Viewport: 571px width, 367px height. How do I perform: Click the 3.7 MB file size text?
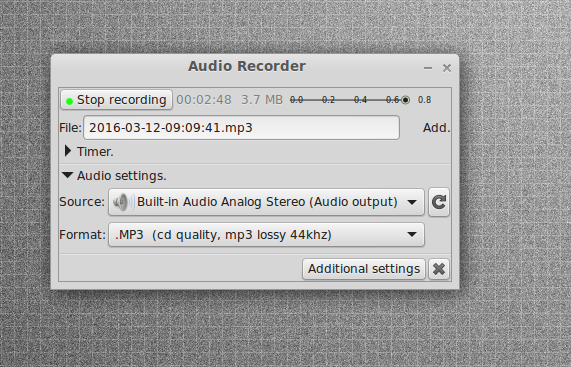coord(262,100)
